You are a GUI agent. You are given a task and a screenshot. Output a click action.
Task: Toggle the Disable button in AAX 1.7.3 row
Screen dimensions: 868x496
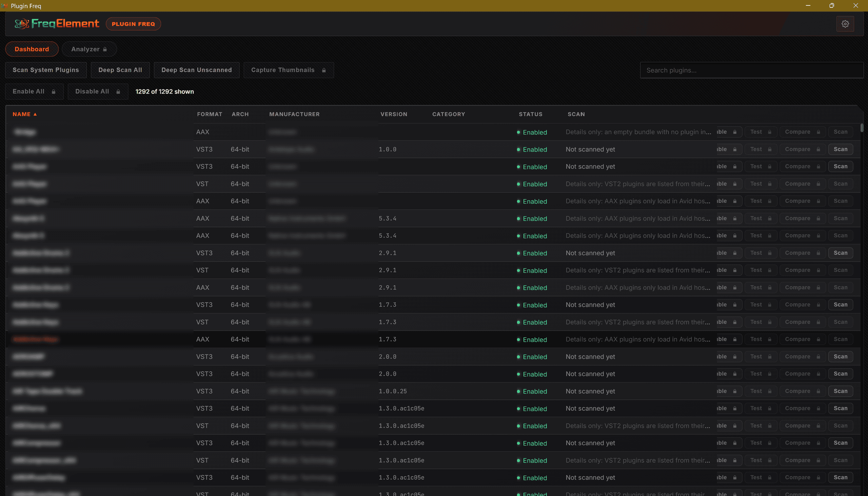click(x=729, y=339)
